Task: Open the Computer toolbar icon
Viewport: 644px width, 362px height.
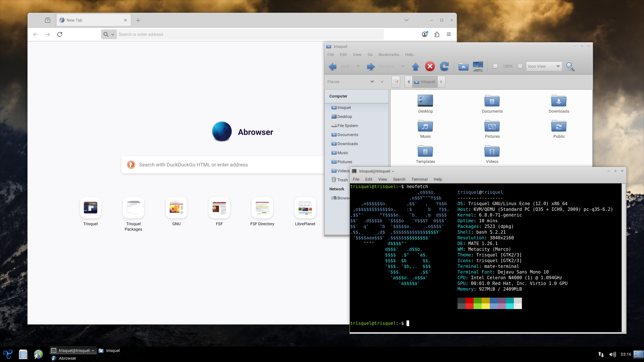Action: (x=478, y=67)
